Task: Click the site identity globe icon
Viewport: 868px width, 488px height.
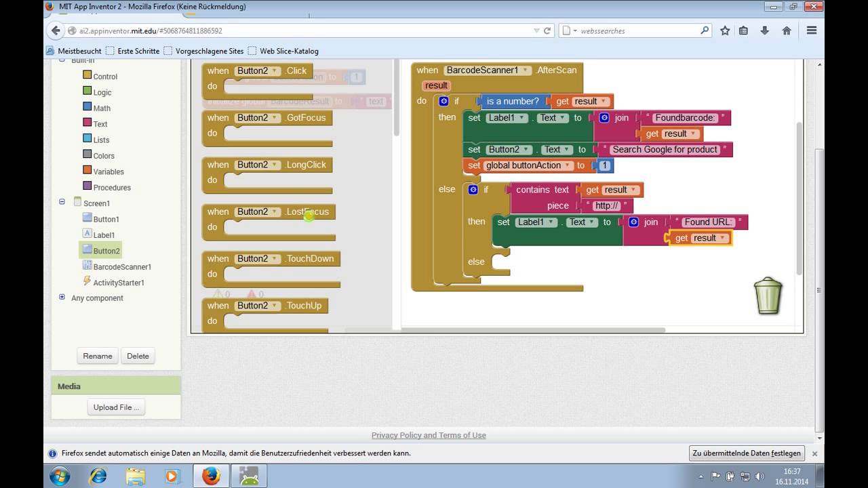Action: 72,30
